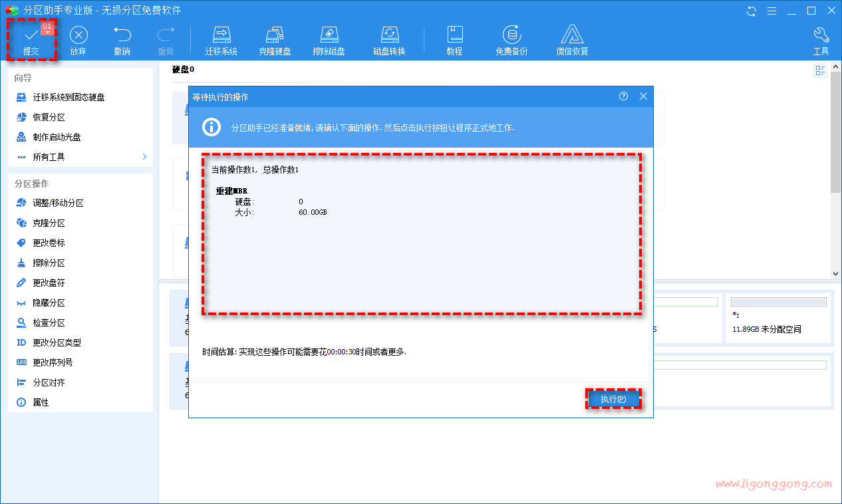Open the 迁移系统 migrate system tool

[221, 40]
